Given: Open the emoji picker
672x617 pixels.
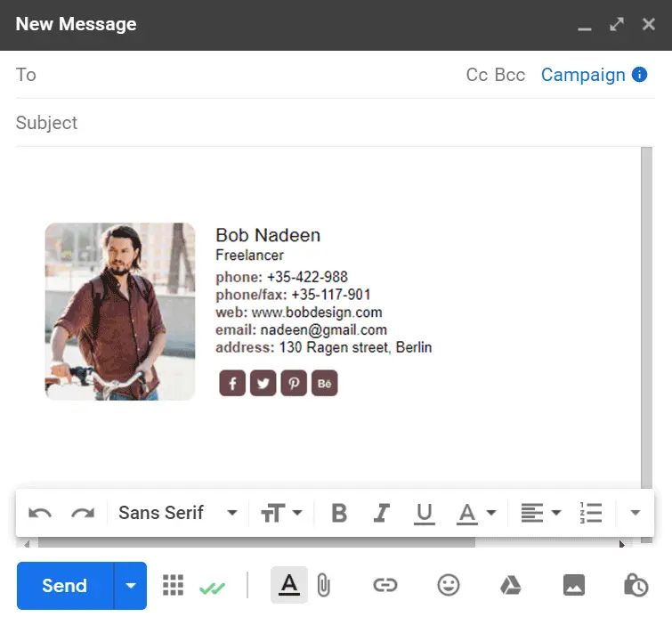Looking at the screenshot, I should pos(449,585).
